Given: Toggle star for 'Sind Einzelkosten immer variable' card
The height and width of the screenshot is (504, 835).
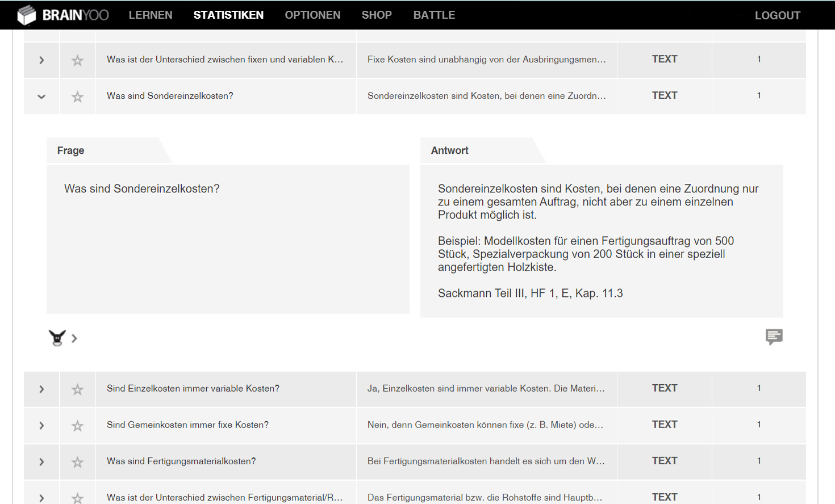Looking at the screenshot, I should tap(78, 389).
